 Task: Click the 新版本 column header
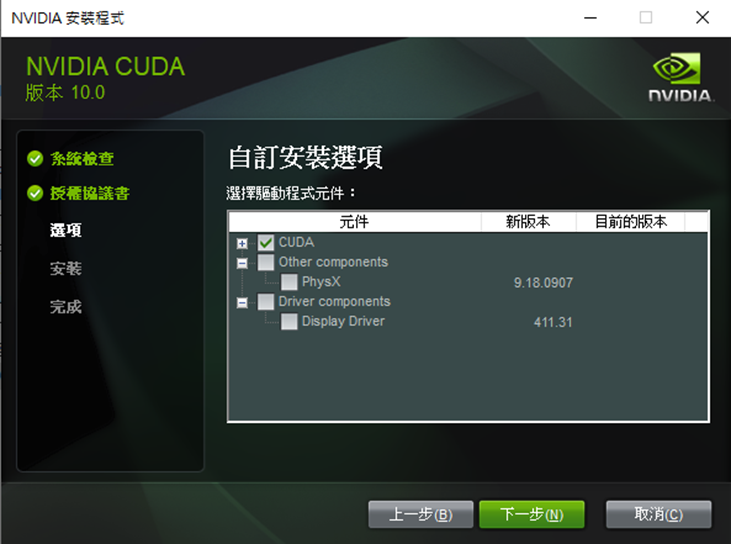tap(529, 221)
